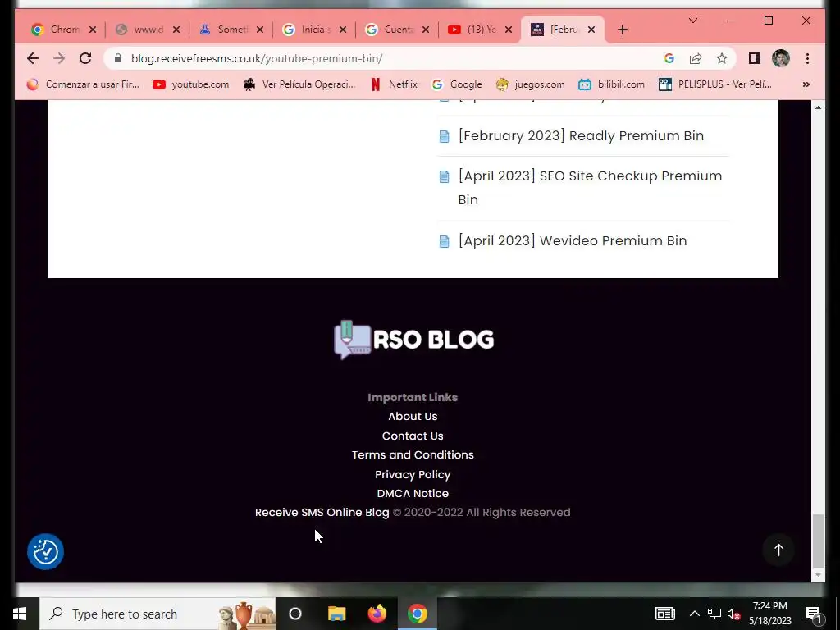Click the back-to-top arrow button
Screen dimensions: 840x630
[778, 550]
